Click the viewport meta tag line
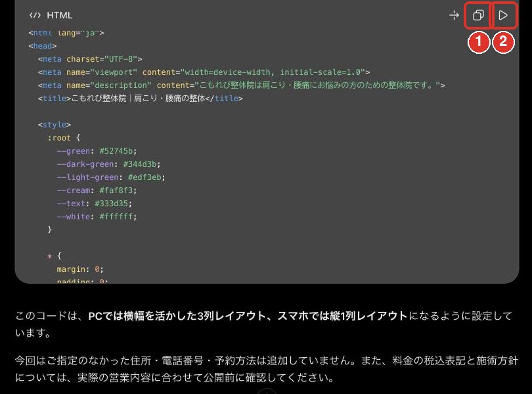 point(204,72)
